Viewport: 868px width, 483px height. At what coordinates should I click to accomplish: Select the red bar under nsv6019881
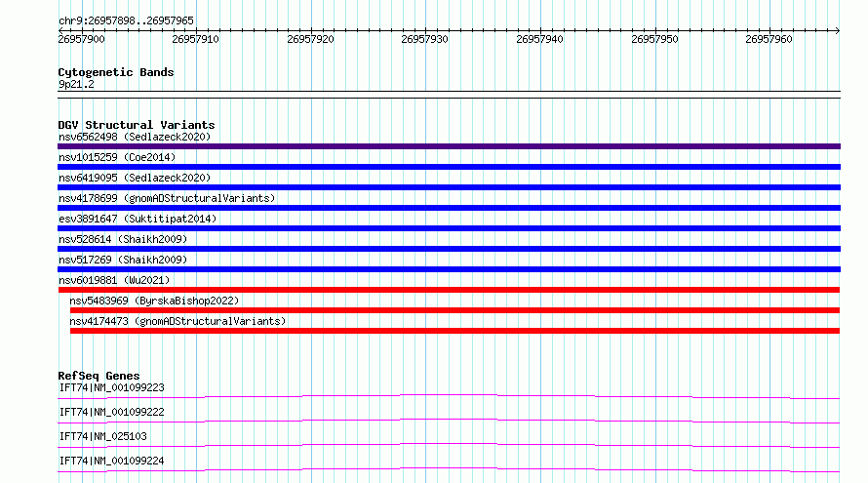[449, 290]
